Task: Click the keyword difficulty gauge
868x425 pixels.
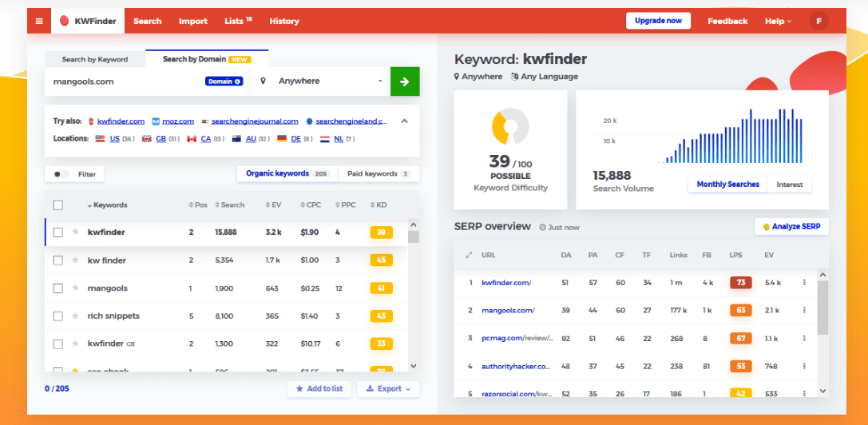Action: coord(510,126)
